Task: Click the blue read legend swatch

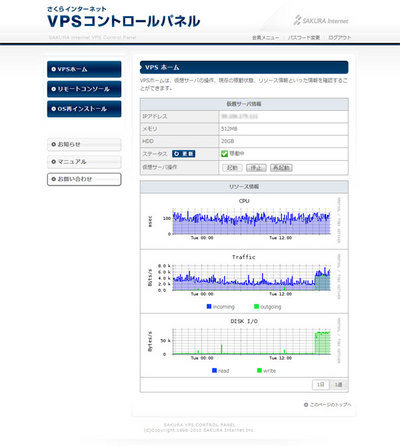Action: tap(214, 370)
